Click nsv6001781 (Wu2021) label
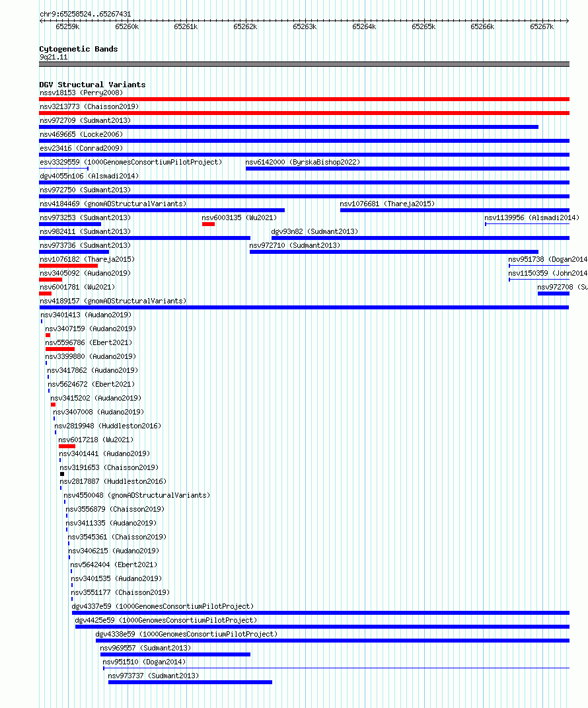 (77, 287)
